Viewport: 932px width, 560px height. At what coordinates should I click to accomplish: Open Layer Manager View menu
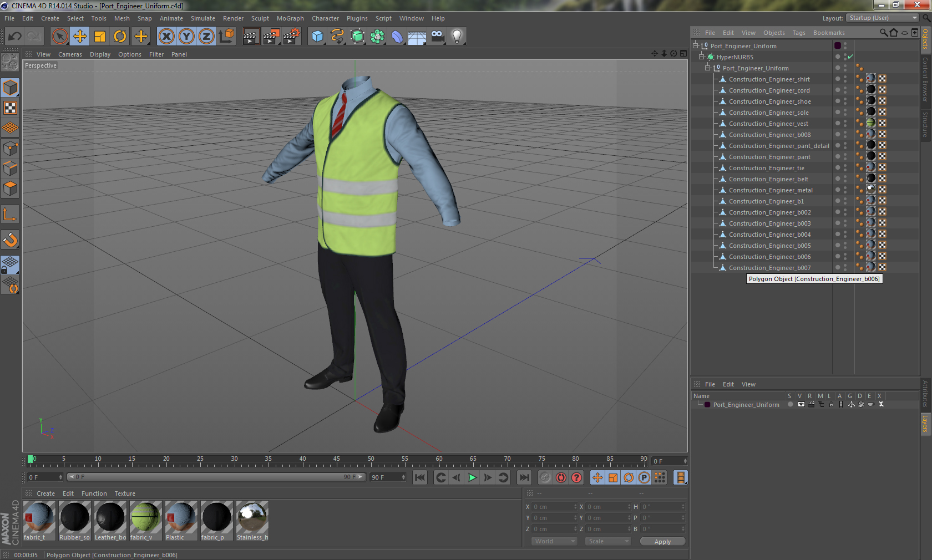748,384
